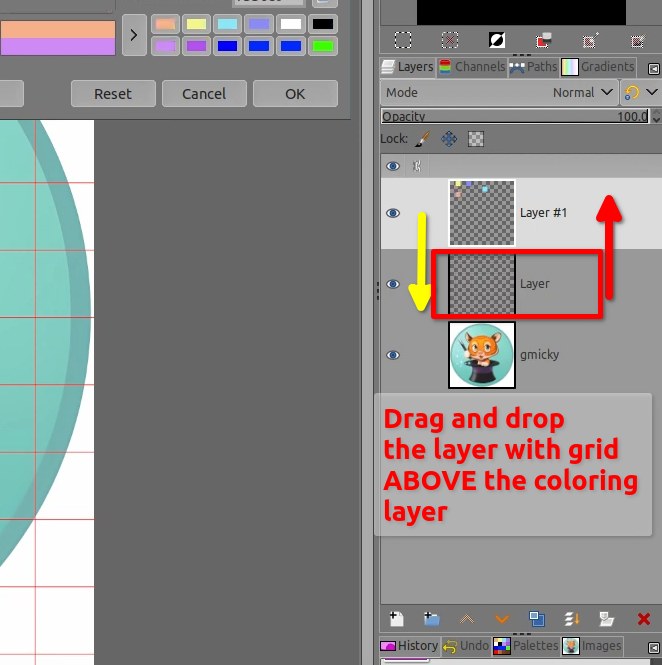Open the dropdown beside the mode switch icon
This screenshot has height=665, width=662.
tap(652, 92)
